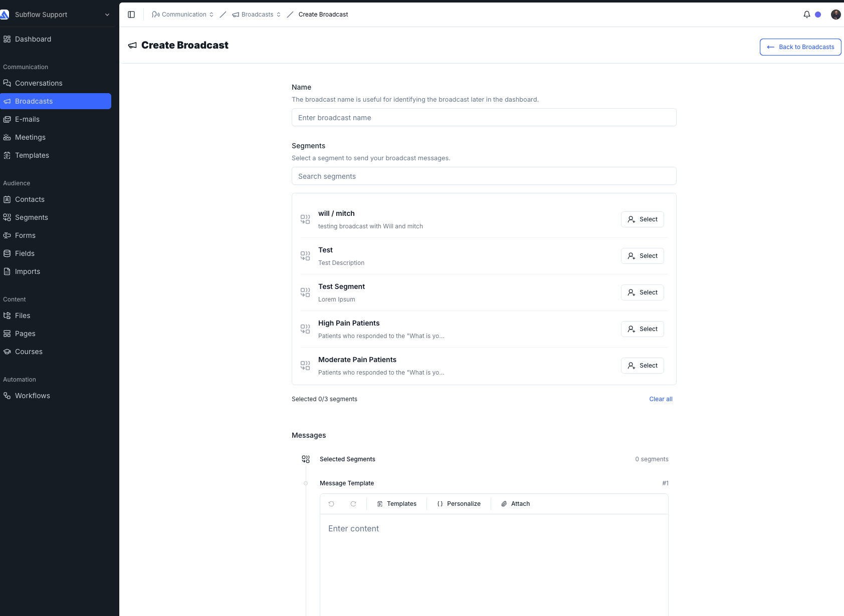Click the Subflow logo icon
The image size is (844, 616).
pos(5,15)
